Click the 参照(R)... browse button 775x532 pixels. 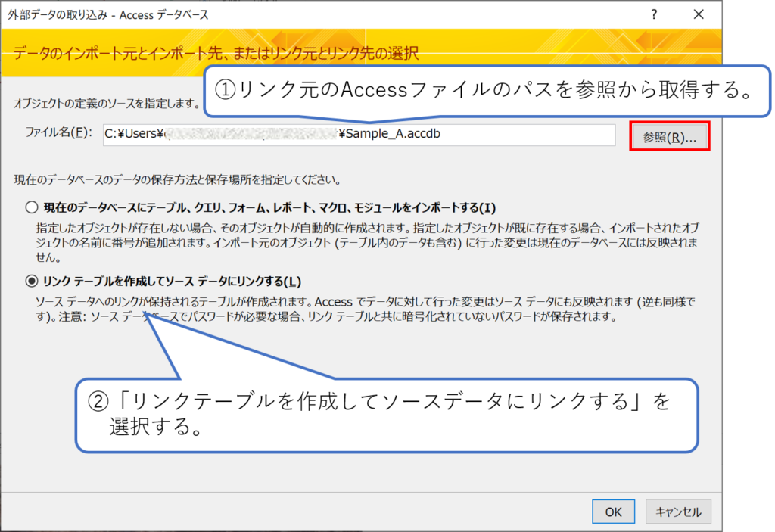(669, 137)
